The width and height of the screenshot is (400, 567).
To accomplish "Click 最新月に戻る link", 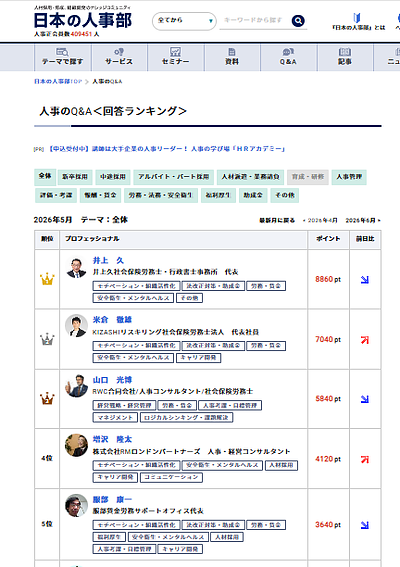I will pyautogui.click(x=277, y=220).
